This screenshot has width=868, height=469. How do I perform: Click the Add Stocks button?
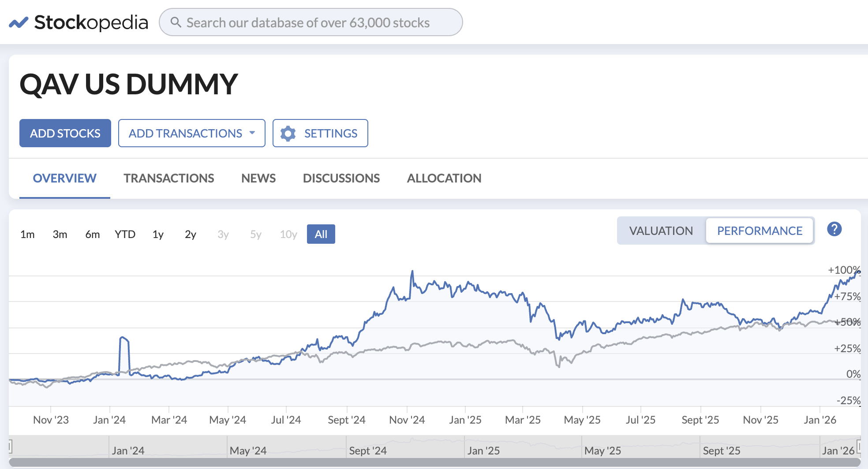[65, 133]
